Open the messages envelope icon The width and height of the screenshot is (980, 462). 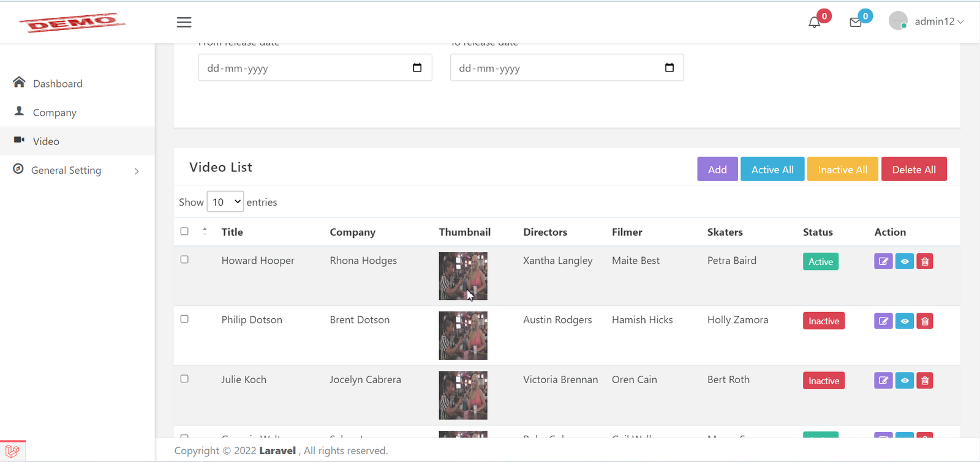click(x=856, y=23)
